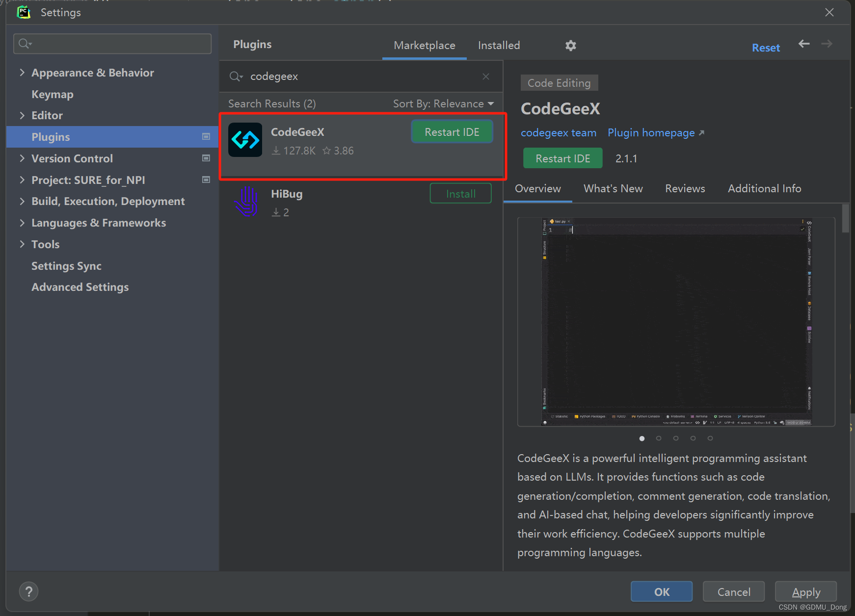The height and width of the screenshot is (616, 855).
Task: Select the second screenshot carousel dot
Action: (659, 438)
